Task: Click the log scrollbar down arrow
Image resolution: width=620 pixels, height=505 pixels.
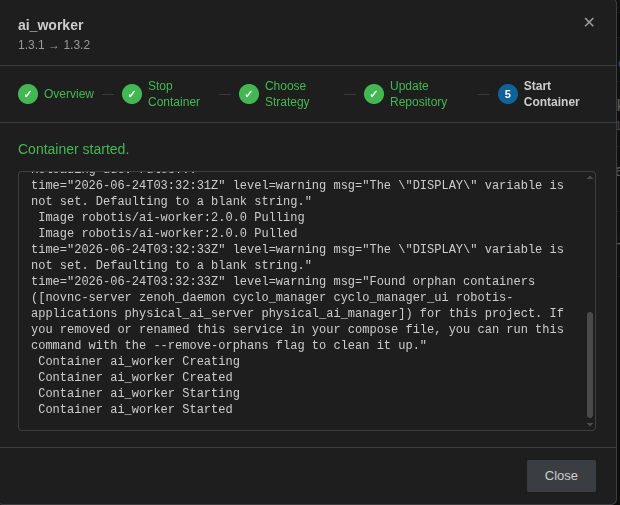Action: tap(590, 425)
